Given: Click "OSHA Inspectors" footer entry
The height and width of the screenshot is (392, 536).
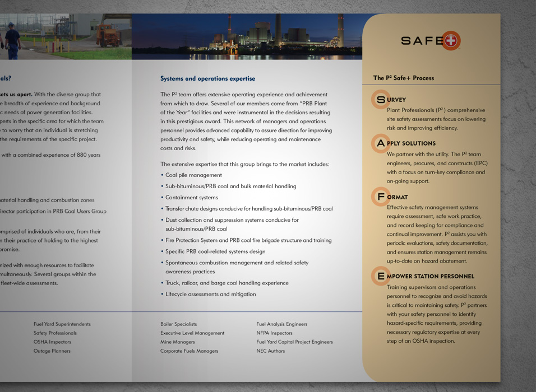Looking at the screenshot, I should click(52, 342).
